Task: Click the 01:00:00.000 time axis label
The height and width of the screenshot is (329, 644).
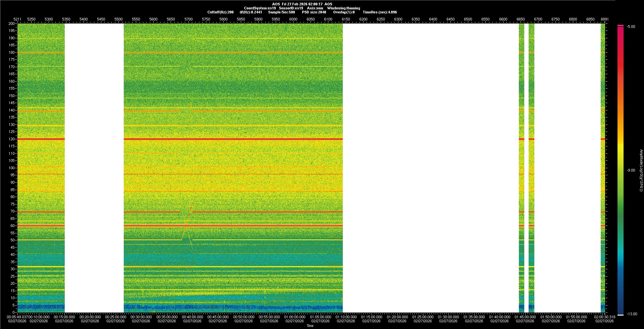Action: 295,317
